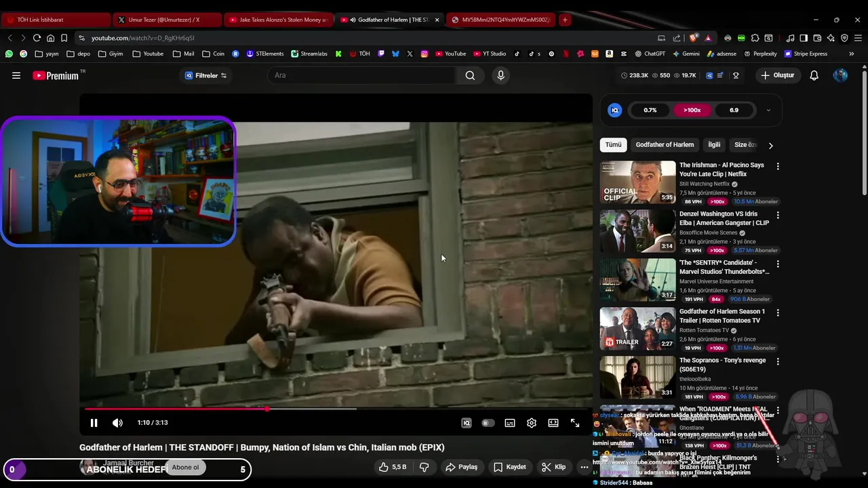Switch to Jake Takes Alonzo's Stolen Money tab
The width and height of the screenshot is (868, 488).
pyautogui.click(x=279, y=20)
